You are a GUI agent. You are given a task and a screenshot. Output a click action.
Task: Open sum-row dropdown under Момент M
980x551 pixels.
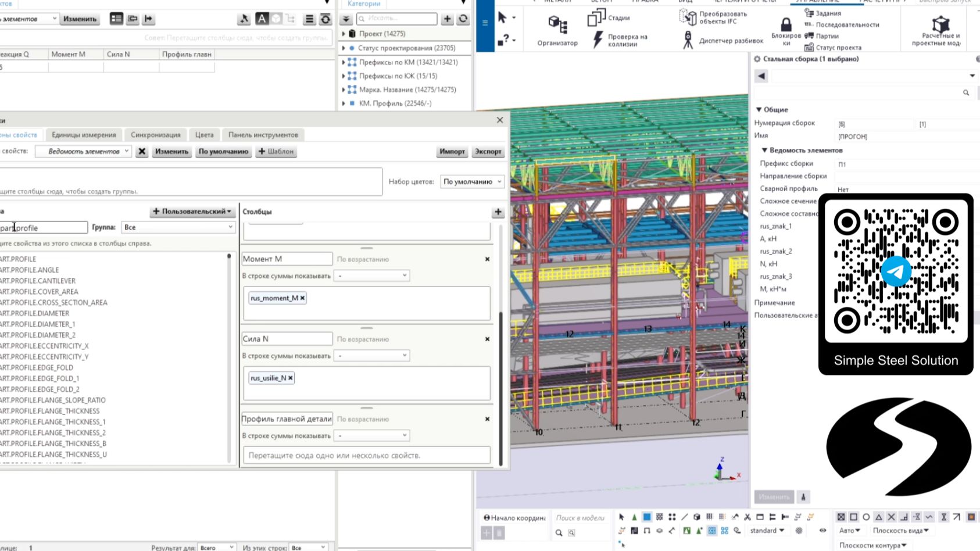pyautogui.click(x=373, y=275)
